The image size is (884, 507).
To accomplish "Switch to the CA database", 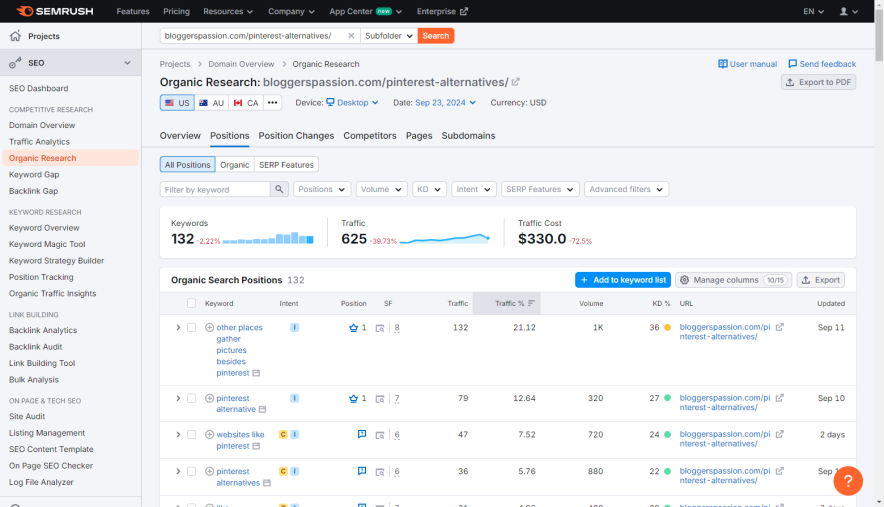I will click(246, 103).
